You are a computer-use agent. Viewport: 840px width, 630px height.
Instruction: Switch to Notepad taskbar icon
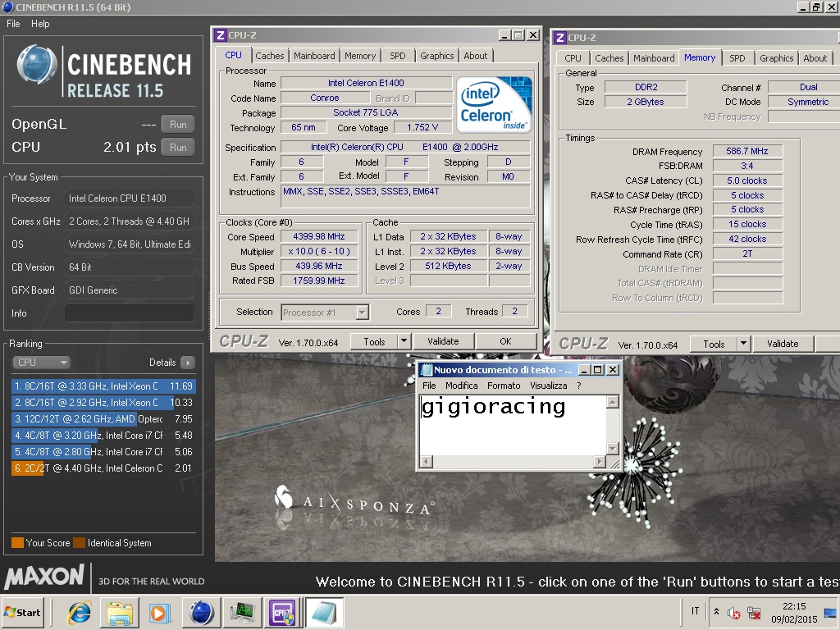click(x=324, y=613)
